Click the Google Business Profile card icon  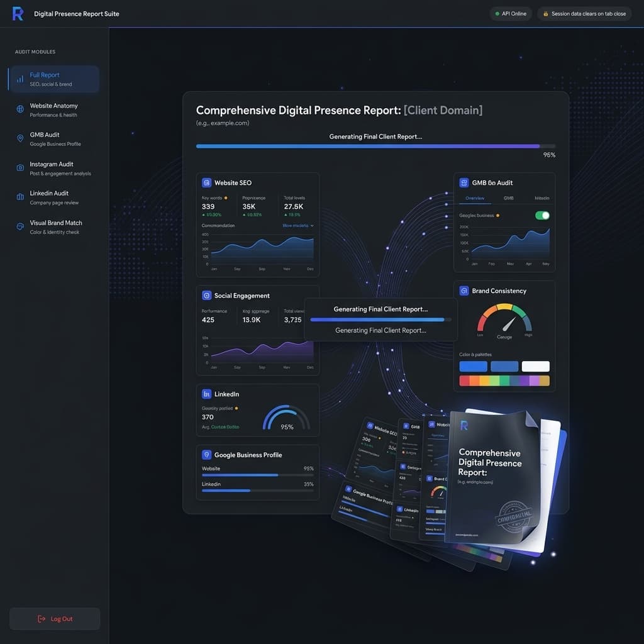pyautogui.click(x=206, y=455)
